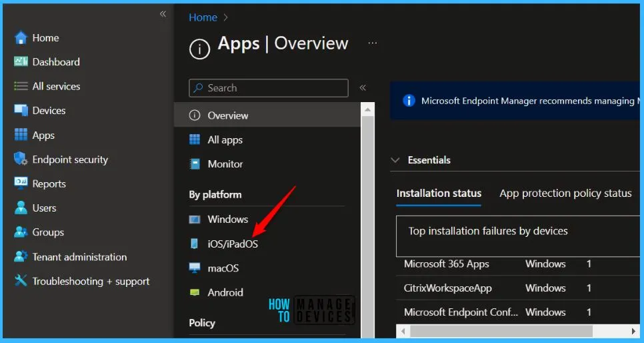The height and width of the screenshot is (343, 644).
Task: Open Troubleshooting + support
Action: (91, 282)
